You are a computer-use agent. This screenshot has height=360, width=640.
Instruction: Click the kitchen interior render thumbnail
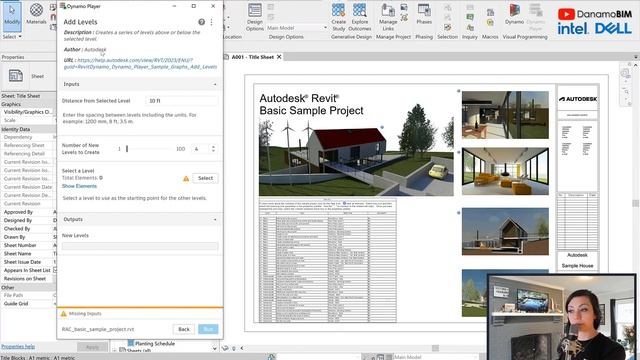[505, 115]
